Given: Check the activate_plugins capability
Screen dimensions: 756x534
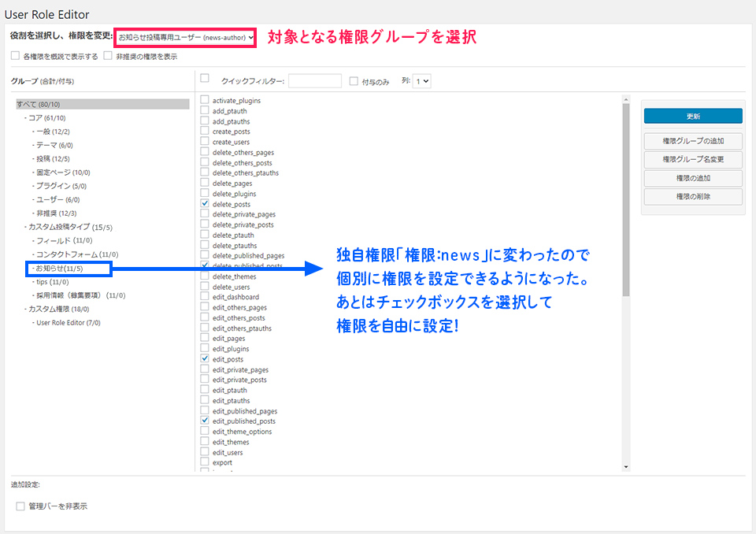Looking at the screenshot, I should point(205,101).
